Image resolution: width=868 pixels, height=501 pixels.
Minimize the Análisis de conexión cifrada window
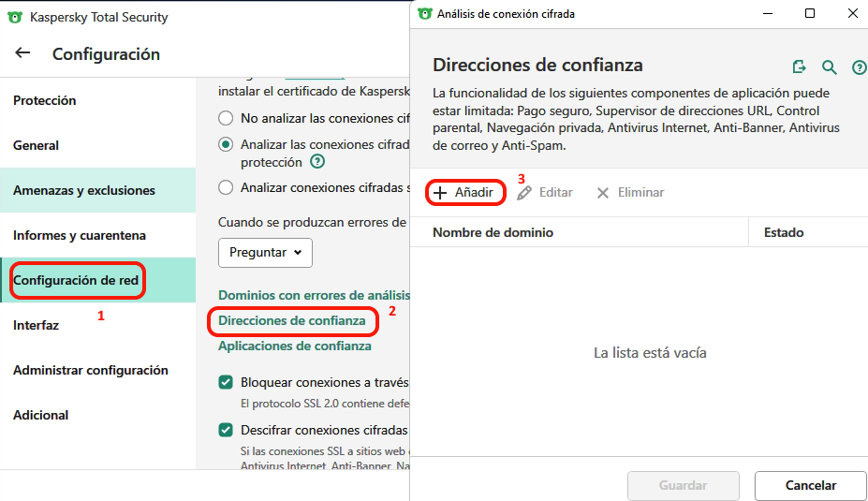(x=767, y=14)
